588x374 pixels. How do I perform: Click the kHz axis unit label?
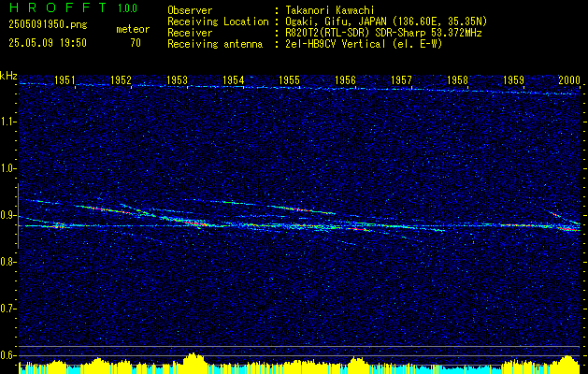pyautogui.click(x=8, y=76)
